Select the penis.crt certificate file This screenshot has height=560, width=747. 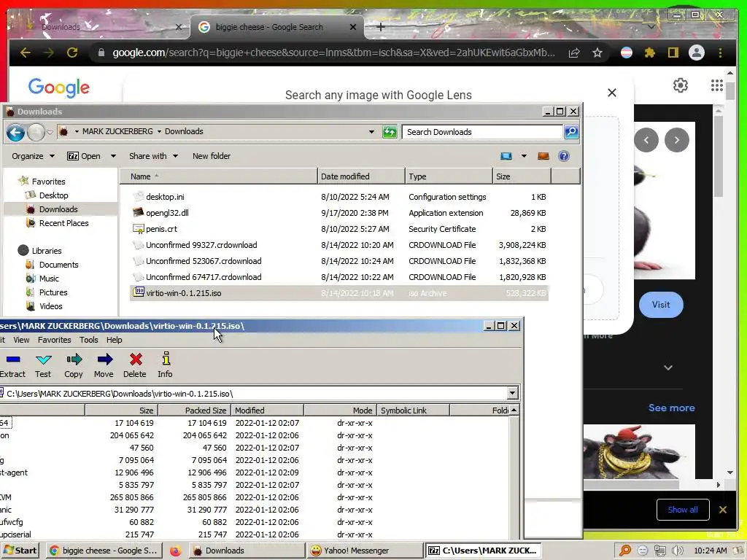click(161, 229)
